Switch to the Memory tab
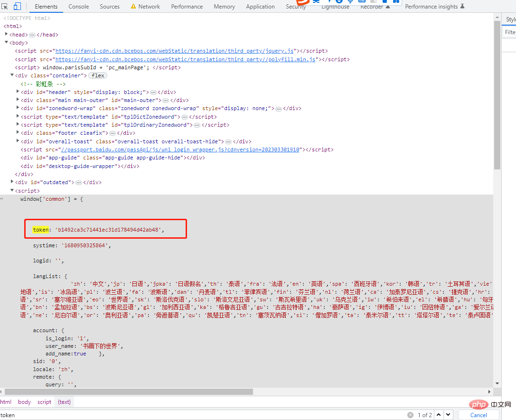 (x=225, y=7)
